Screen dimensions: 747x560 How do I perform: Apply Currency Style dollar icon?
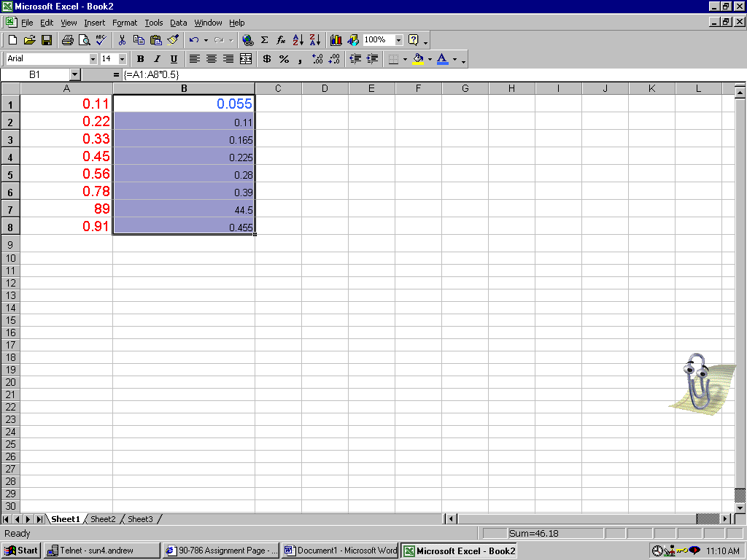(267, 59)
